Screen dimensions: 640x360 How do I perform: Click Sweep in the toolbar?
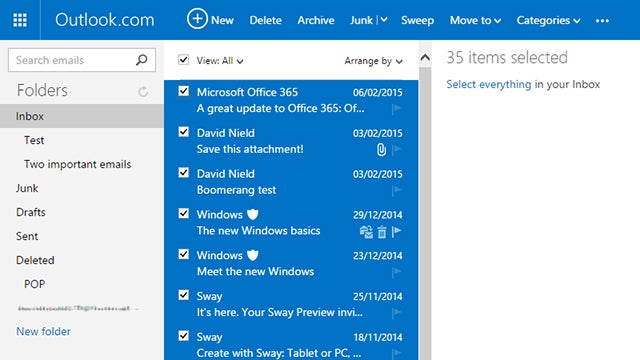417,20
